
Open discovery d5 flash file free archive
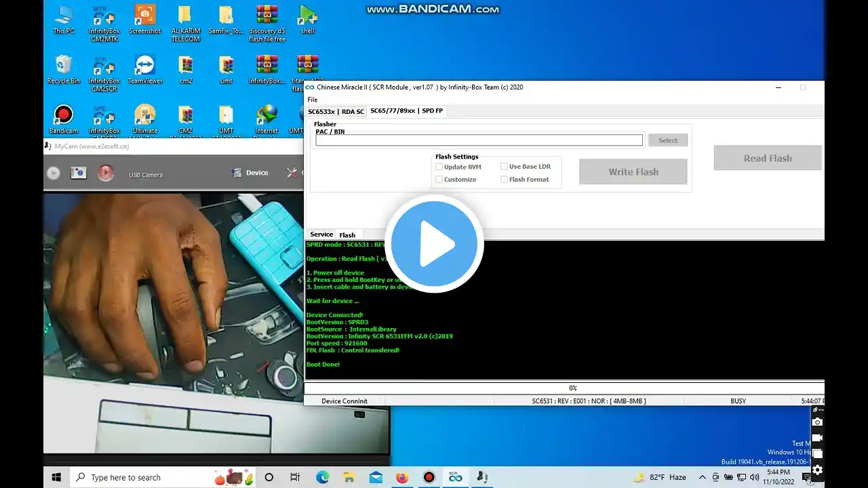click(267, 24)
